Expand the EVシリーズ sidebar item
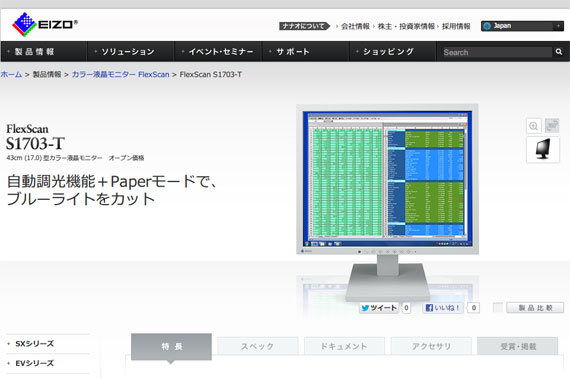Screen dimensions: 570x379 [x=35, y=363]
